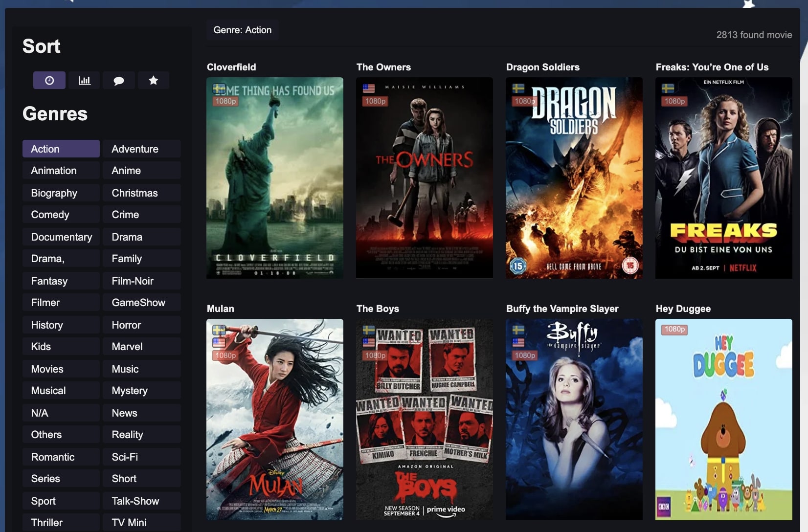The height and width of the screenshot is (532, 808).
Task: Filter by Romantic genre
Action: coord(61,457)
